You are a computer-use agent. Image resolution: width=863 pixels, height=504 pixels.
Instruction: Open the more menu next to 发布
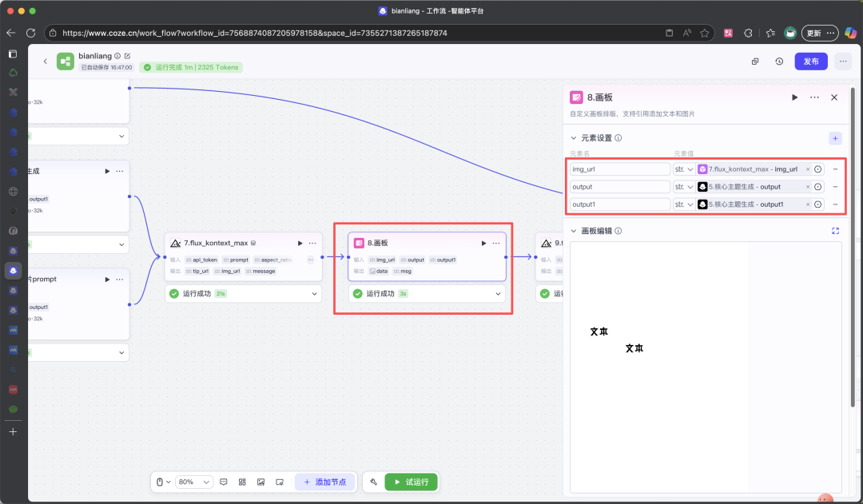pos(843,62)
